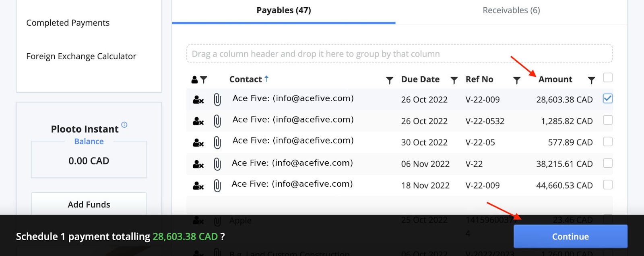Select the 1,285.82 CAD payment checkbox
The height and width of the screenshot is (256, 644).
(608, 120)
